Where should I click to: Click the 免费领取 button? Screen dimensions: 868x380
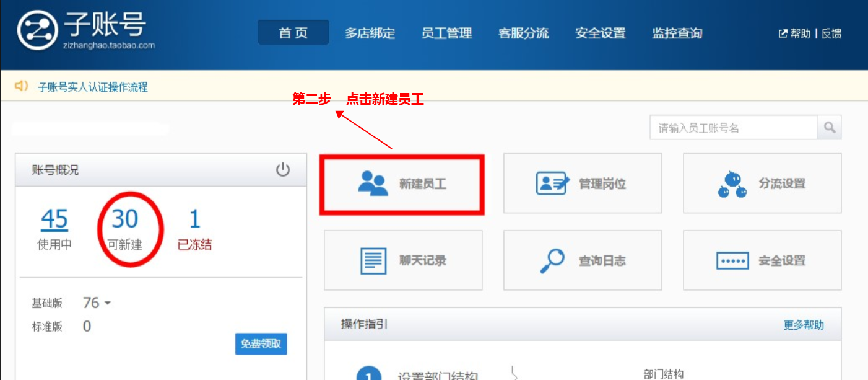[261, 343]
